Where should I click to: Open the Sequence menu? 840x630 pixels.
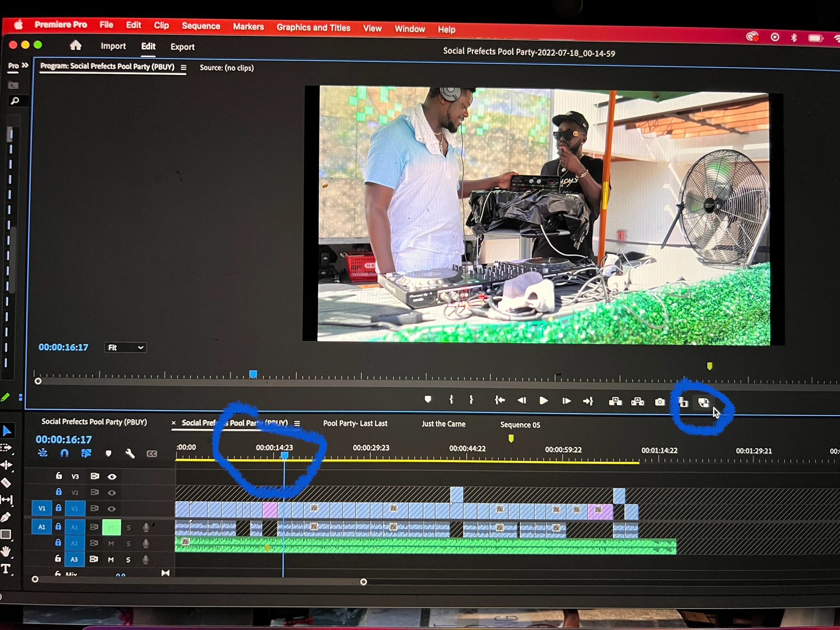click(201, 26)
